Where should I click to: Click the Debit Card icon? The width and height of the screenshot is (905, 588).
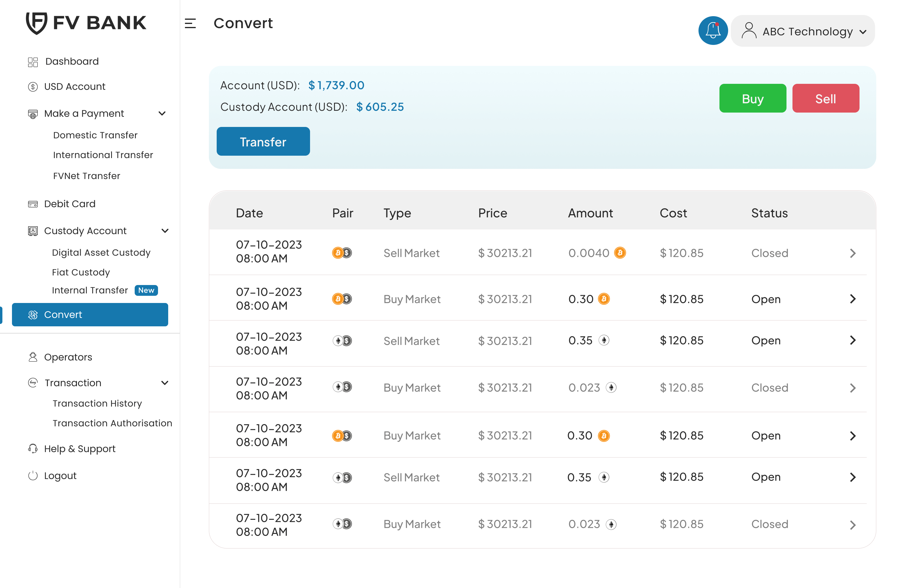click(33, 204)
